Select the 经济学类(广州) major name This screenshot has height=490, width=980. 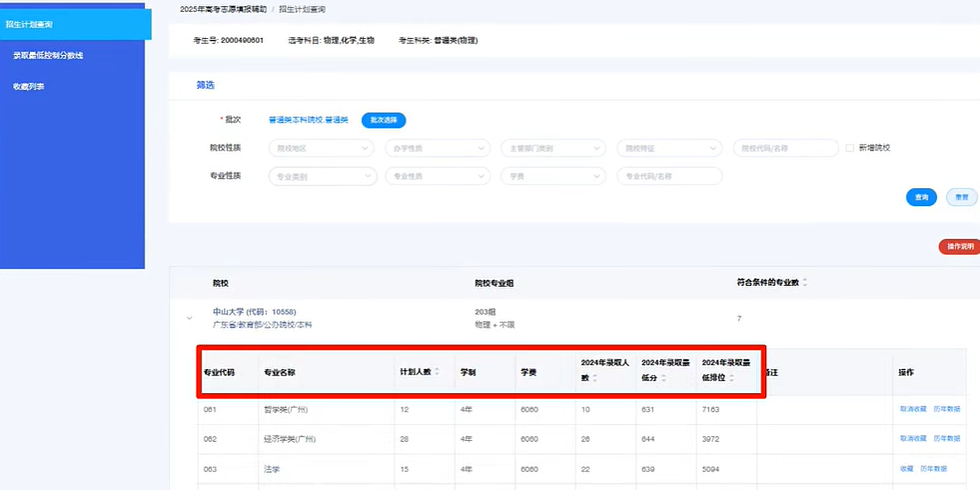click(x=290, y=439)
